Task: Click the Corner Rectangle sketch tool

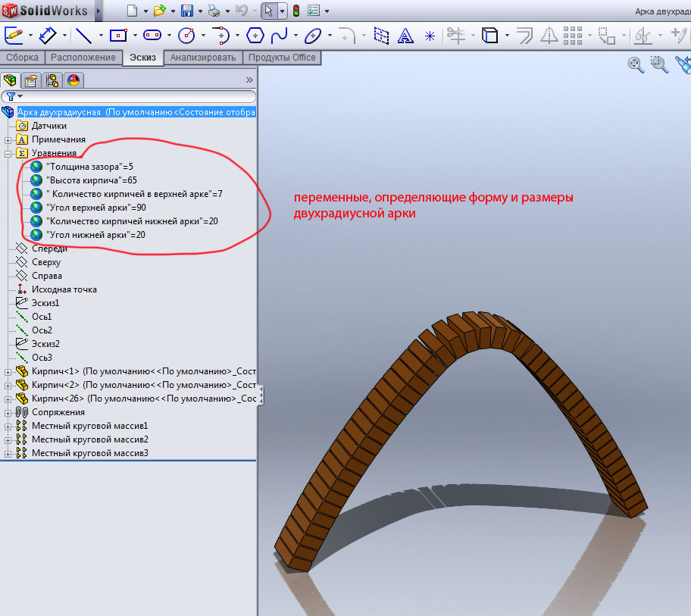Action: pyautogui.click(x=117, y=35)
